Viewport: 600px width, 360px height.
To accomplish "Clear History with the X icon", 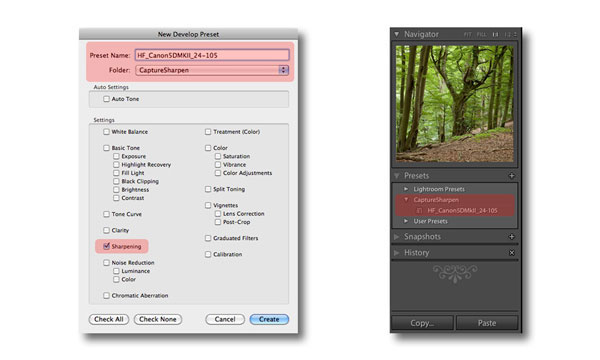I will pos(512,253).
